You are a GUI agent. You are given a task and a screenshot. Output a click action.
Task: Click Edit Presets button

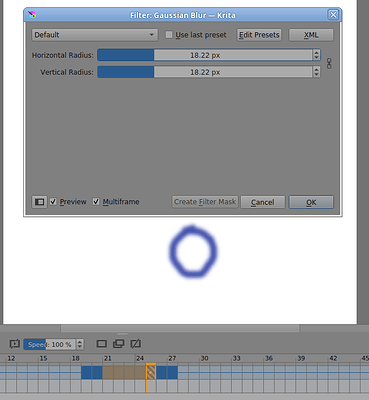[259, 35]
